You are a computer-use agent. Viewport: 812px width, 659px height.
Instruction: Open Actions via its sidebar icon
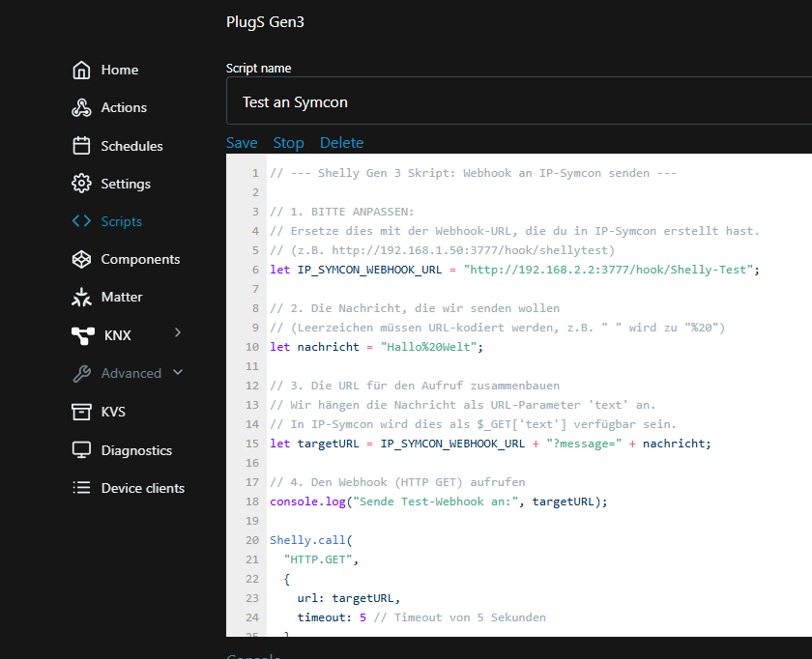tap(82, 107)
